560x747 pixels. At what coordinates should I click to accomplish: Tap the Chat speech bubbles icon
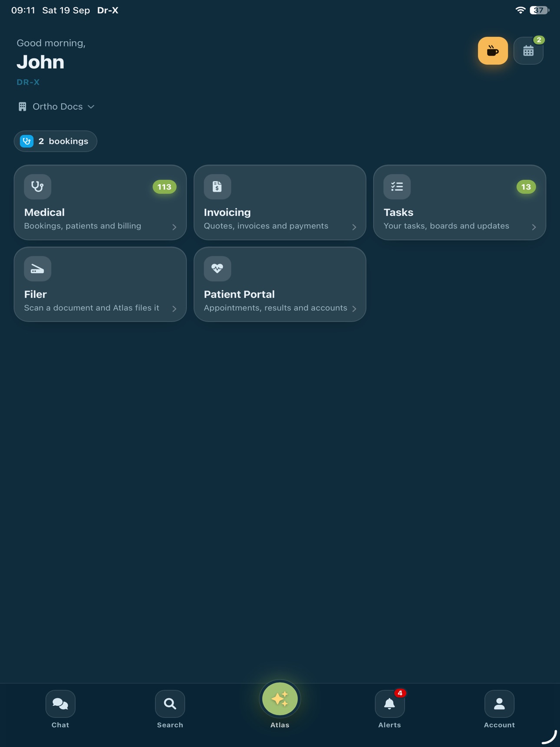click(60, 704)
